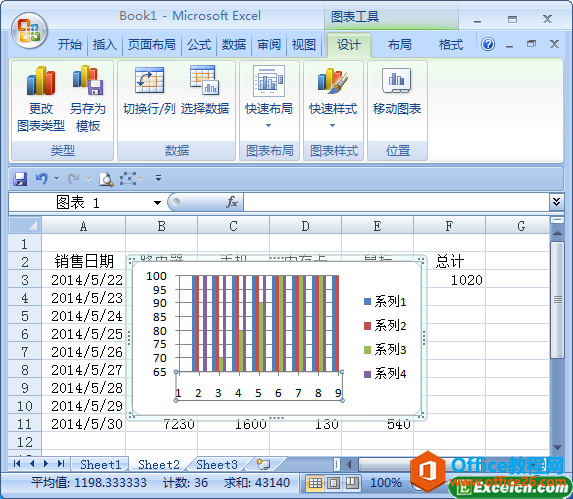Expand the Redo history dropdown arrow
This screenshot has height=499, width=573.
[88, 179]
